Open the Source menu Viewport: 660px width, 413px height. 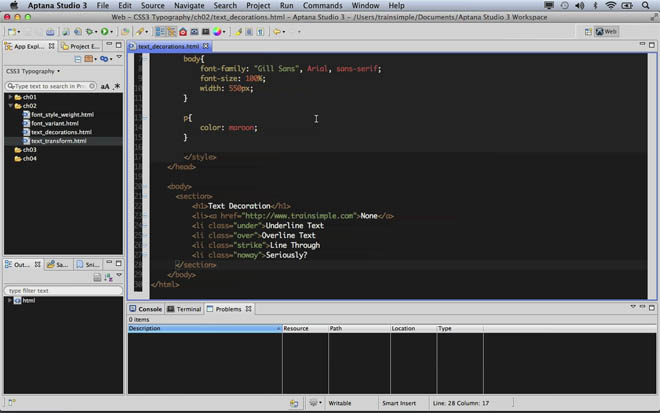(x=152, y=5)
